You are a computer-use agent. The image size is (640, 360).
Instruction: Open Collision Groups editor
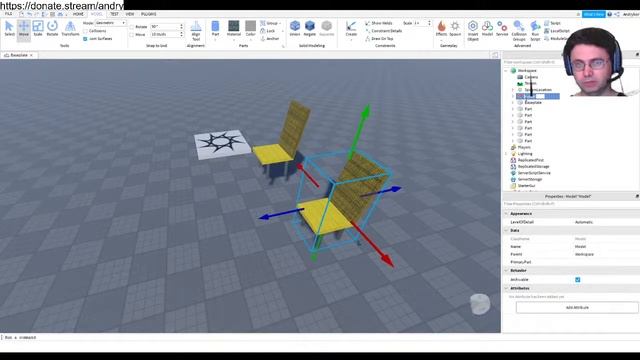click(x=519, y=31)
